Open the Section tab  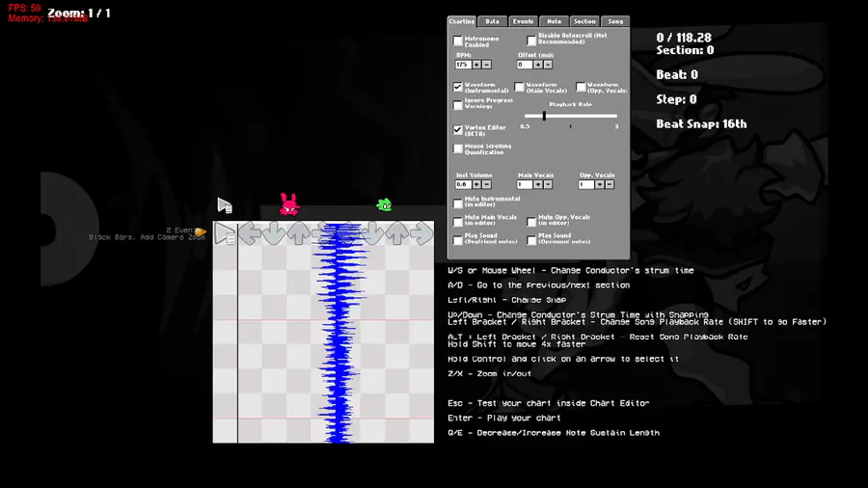(584, 21)
